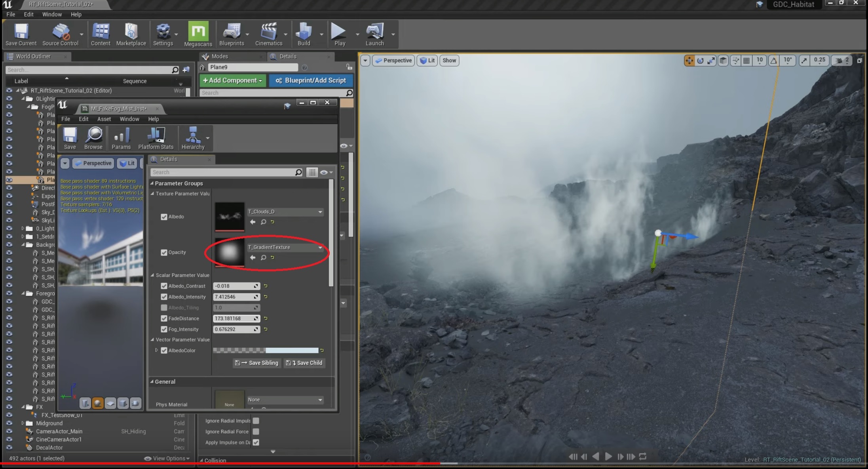Reset Albedo_Contrast to default value
The height and width of the screenshot is (469, 868).
point(266,286)
